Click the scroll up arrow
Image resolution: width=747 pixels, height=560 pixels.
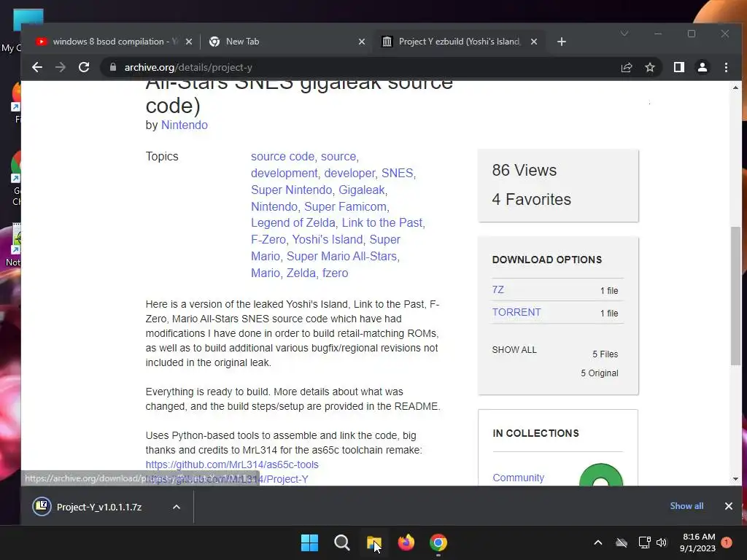(735, 87)
